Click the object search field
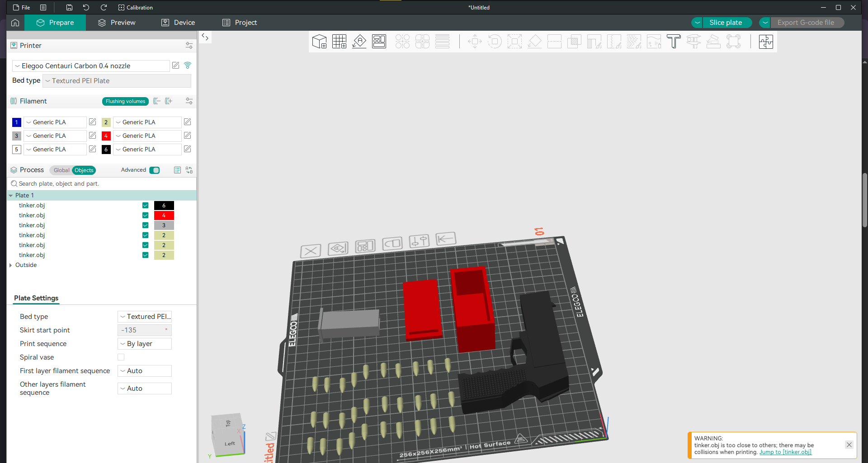This screenshot has width=868, height=463. (102, 184)
